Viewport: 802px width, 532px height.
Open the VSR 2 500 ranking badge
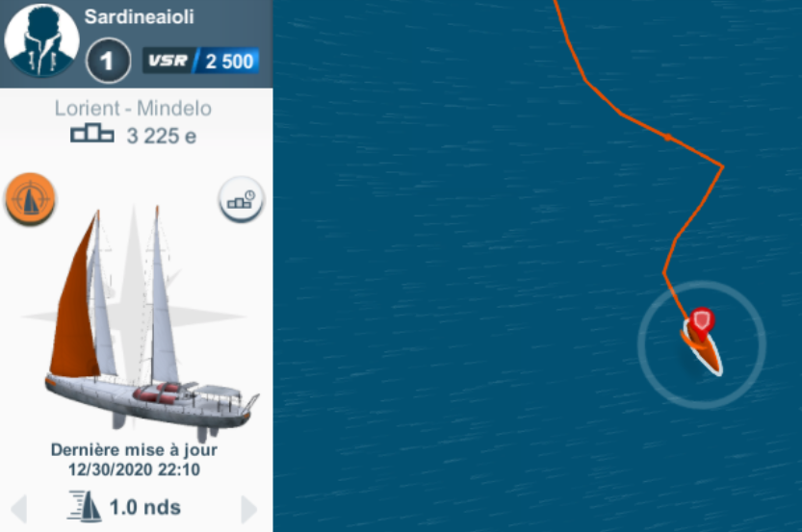[201, 61]
